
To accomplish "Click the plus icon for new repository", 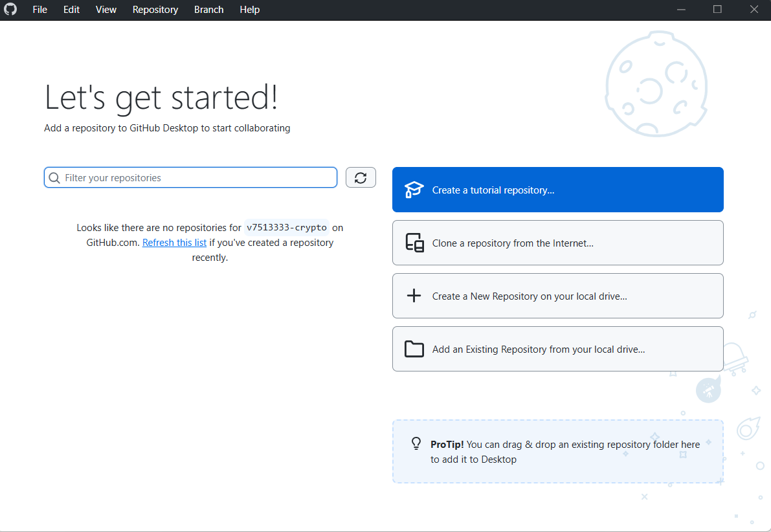I will (x=414, y=296).
